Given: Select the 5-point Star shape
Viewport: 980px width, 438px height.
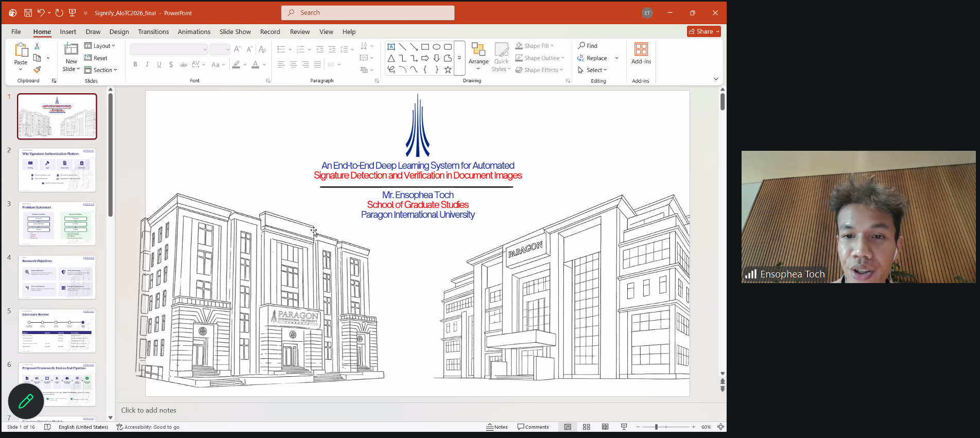Looking at the screenshot, I should pyautogui.click(x=448, y=69).
